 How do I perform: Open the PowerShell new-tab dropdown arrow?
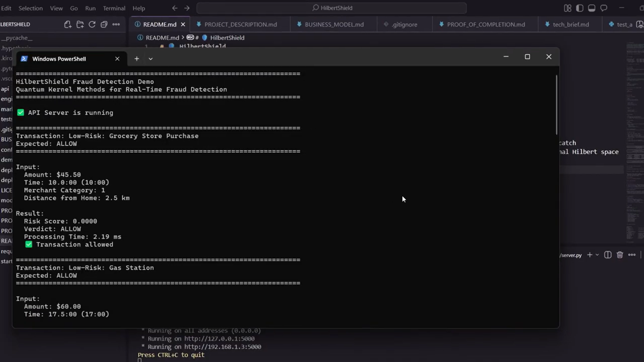pyautogui.click(x=151, y=59)
